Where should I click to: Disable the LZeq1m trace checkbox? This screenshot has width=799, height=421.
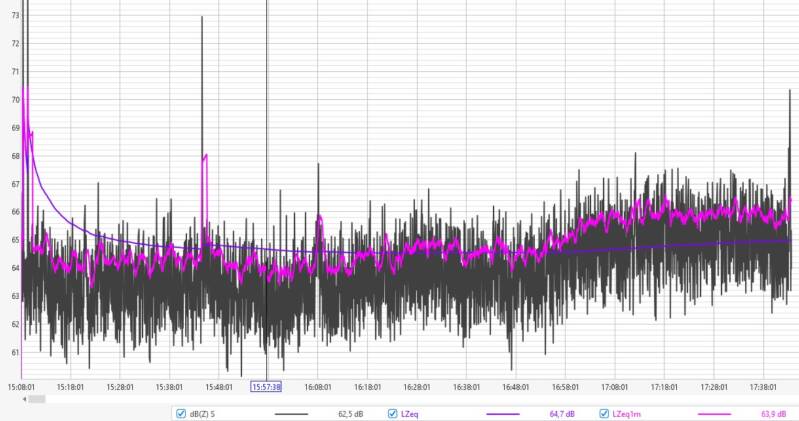pyautogui.click(x=604, y=413)
